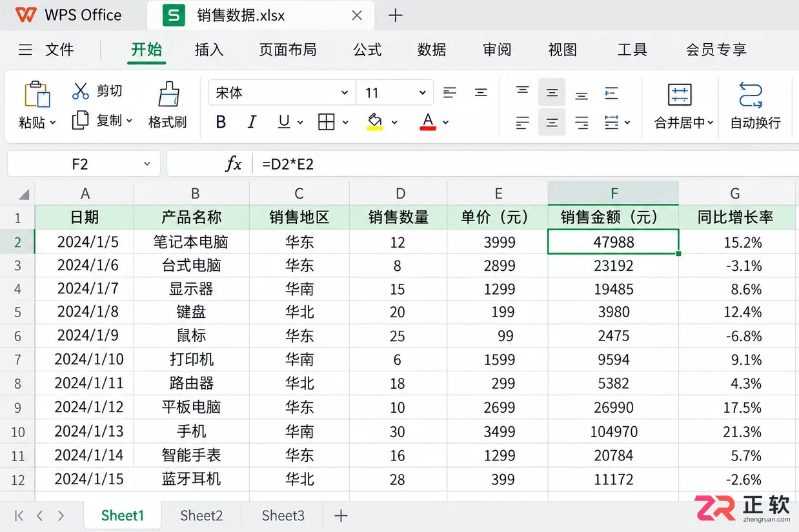Jump to the first sheet arrow
This screenshot has height=532, width=799.
19,515
